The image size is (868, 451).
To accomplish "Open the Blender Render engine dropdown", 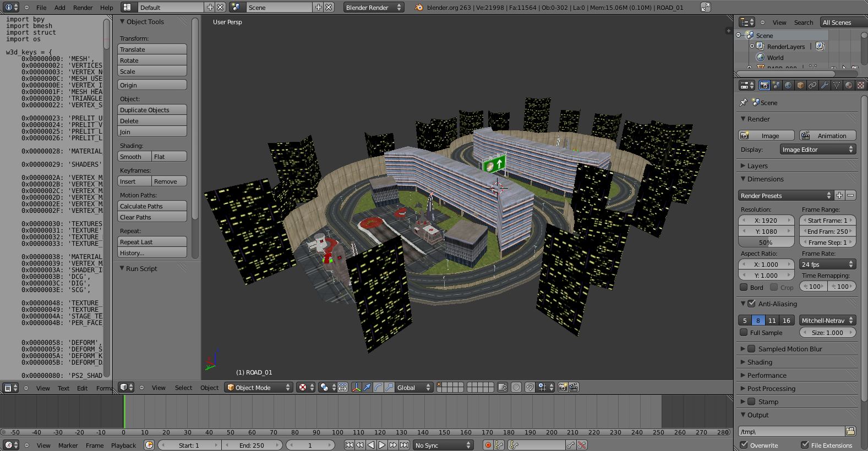I will [x=373, y=8].
